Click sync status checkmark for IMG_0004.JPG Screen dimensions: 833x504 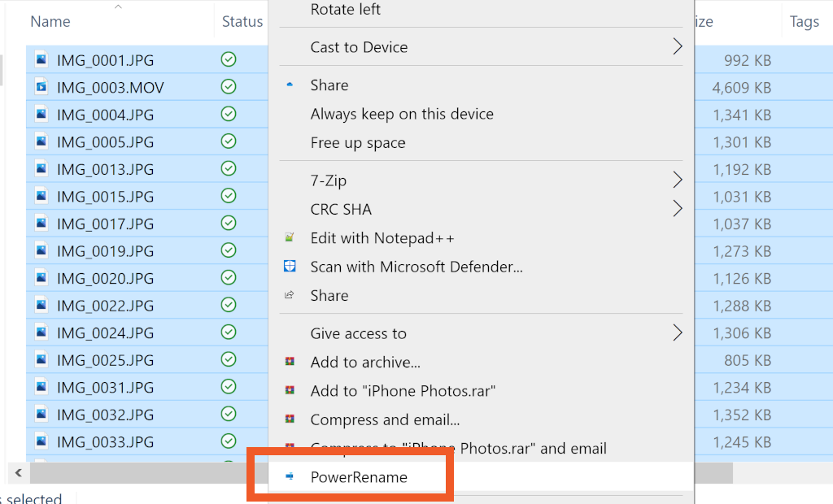click(x=229, y=115)
